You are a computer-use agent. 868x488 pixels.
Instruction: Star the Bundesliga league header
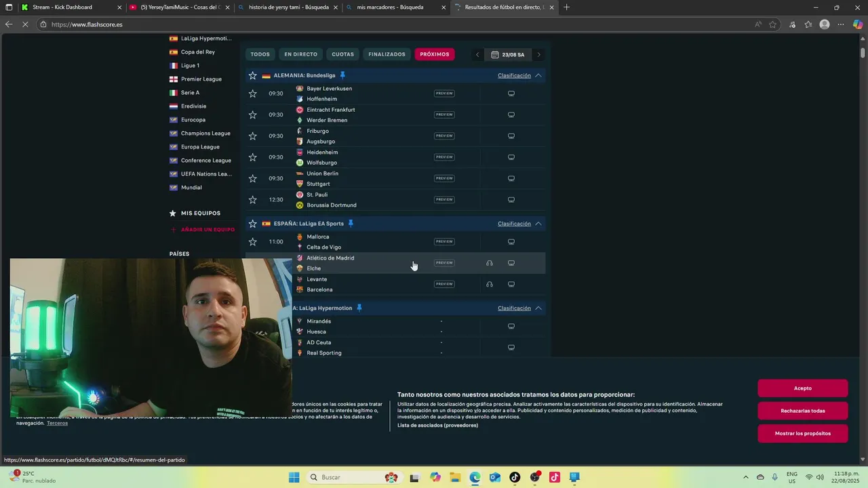(x=253, y=75)
